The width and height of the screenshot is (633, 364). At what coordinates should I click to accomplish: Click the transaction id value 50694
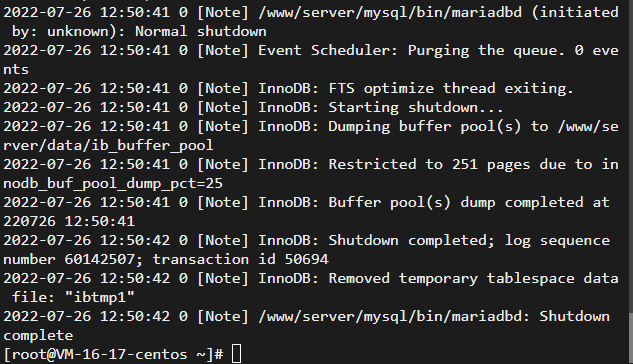[x=307, y=259]
